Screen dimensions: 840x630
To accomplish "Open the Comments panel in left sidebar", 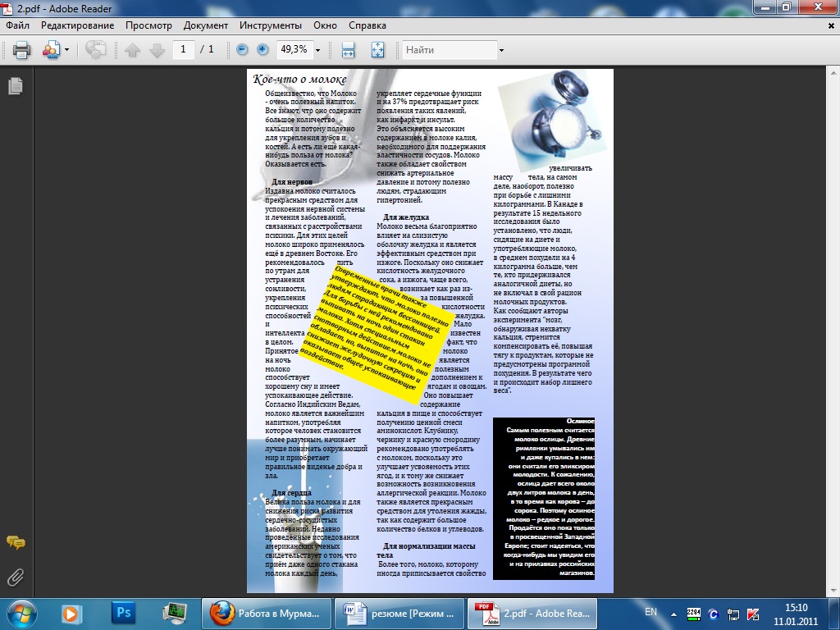I will click(15, 542).
